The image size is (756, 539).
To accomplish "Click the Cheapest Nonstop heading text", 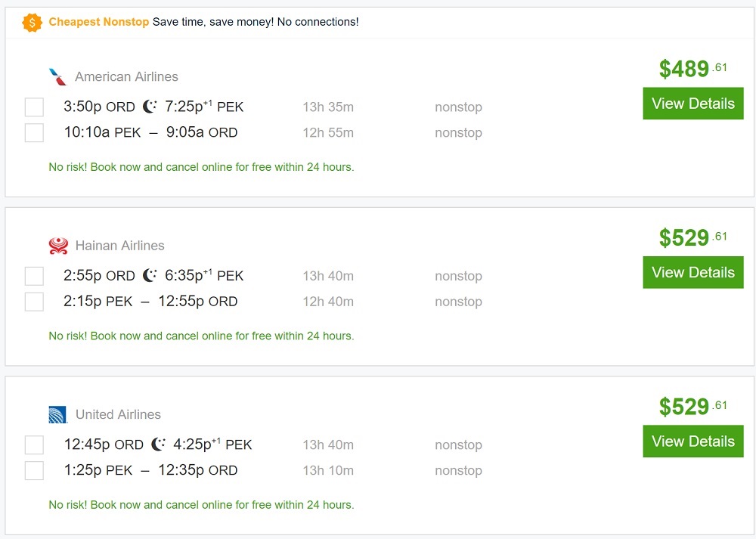I will (x=99, y=22).
